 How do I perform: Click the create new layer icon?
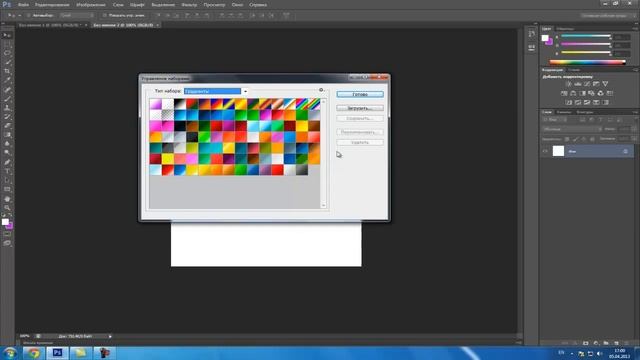[x=616, y=343]
